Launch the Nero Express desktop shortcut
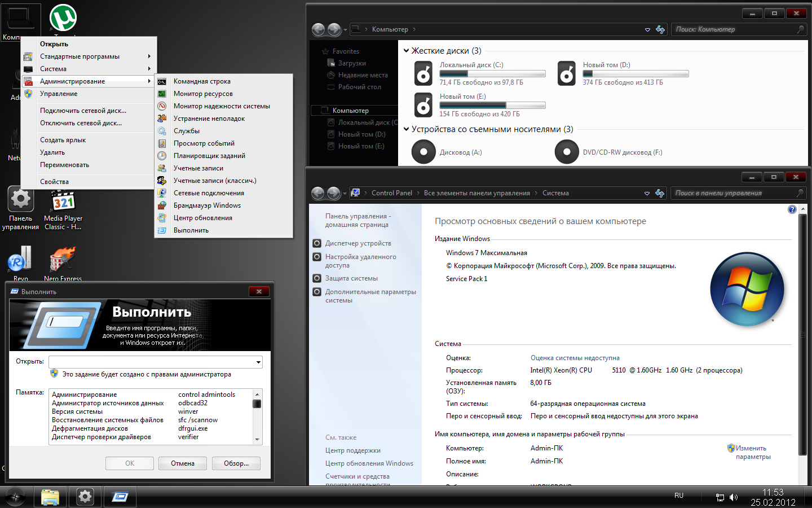Image resolution: width=812 pixels, height=508 pixels. 63,260
